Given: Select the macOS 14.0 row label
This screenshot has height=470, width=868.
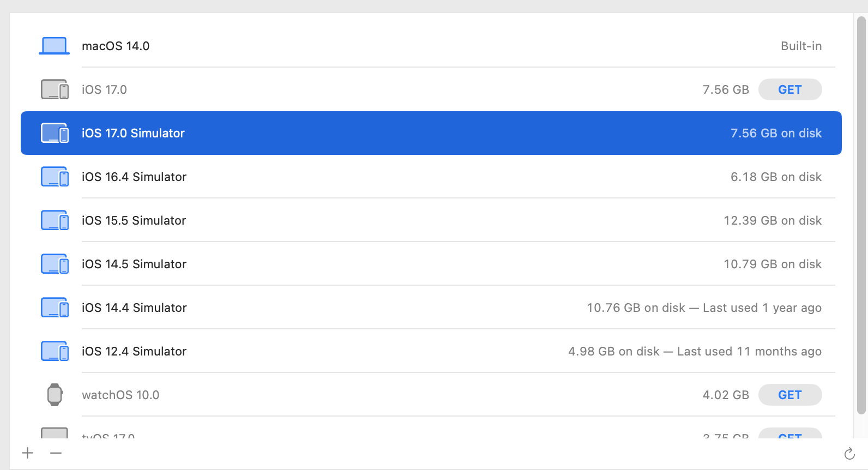Looking at the screenshot, I should (x=116, y=46).
